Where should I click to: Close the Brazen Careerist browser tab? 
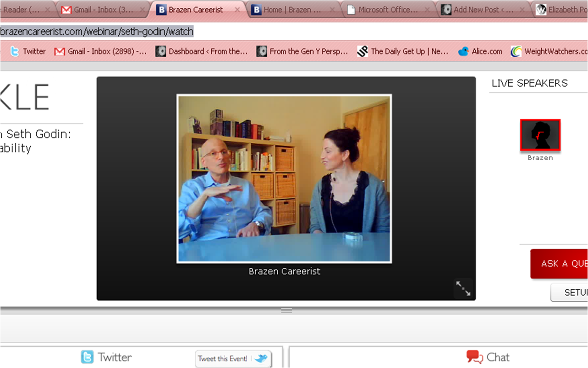click(237, 10)
